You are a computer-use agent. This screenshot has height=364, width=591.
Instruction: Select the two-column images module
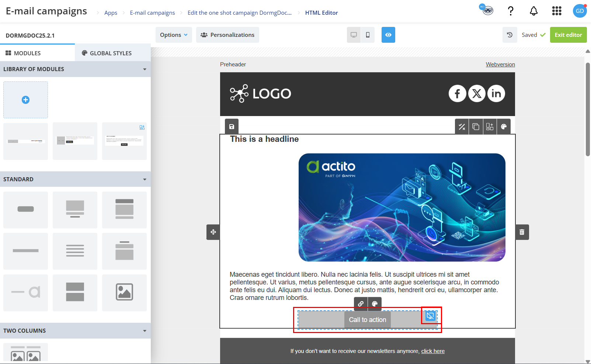pos(25,353)
